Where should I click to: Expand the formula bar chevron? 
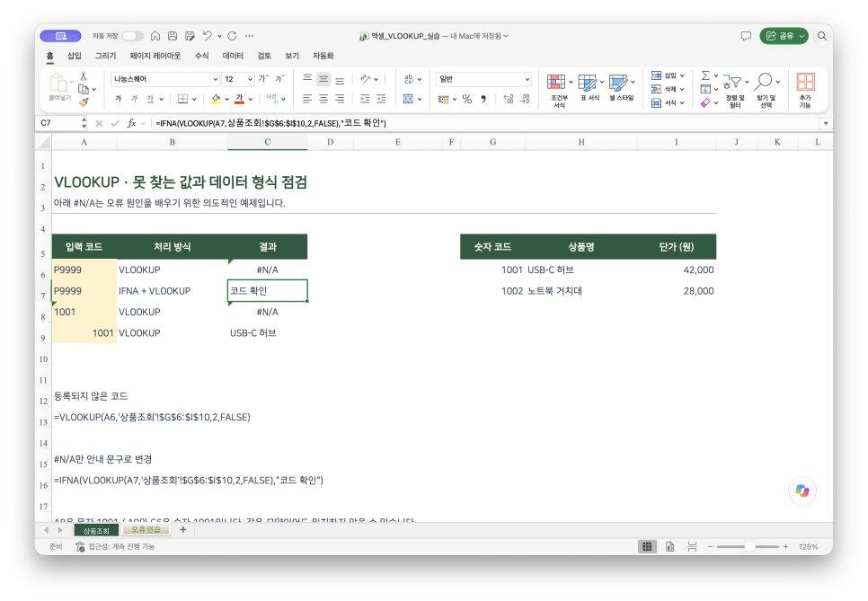pyautogui.click(x=826, y=123)
